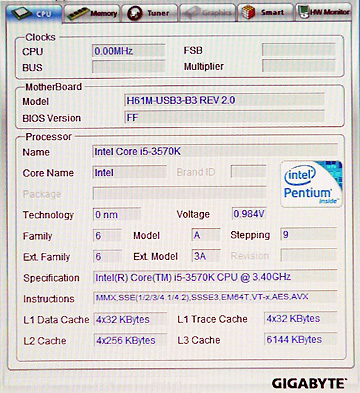Switch to the CPU tab
This screenshot has width=360, height=393.
[34, 14]
